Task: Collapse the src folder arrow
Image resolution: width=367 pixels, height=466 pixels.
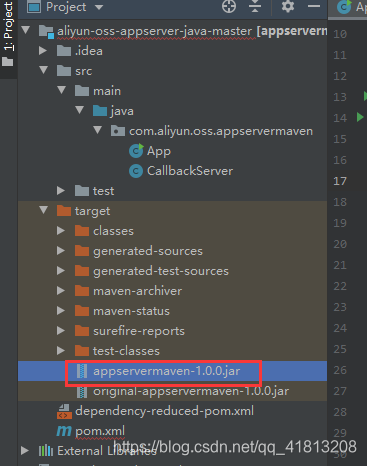Action: pos(44,70)
